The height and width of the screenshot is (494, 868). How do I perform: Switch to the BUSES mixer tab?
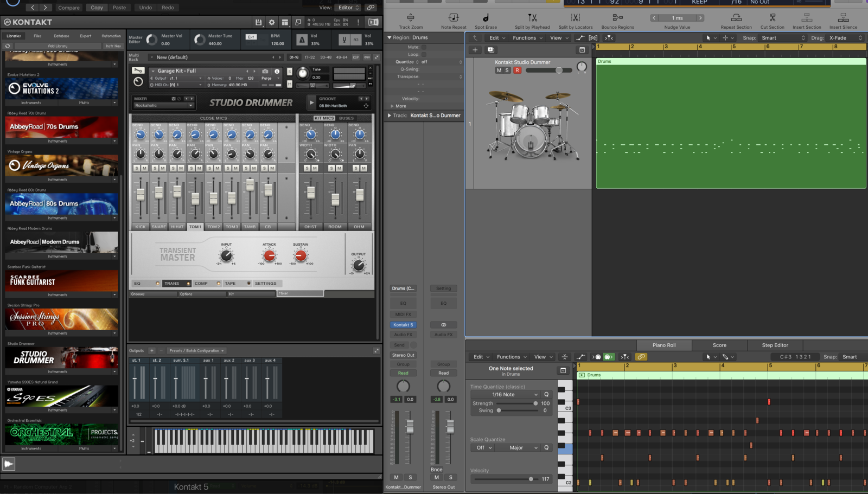click(x=346, y=118)
